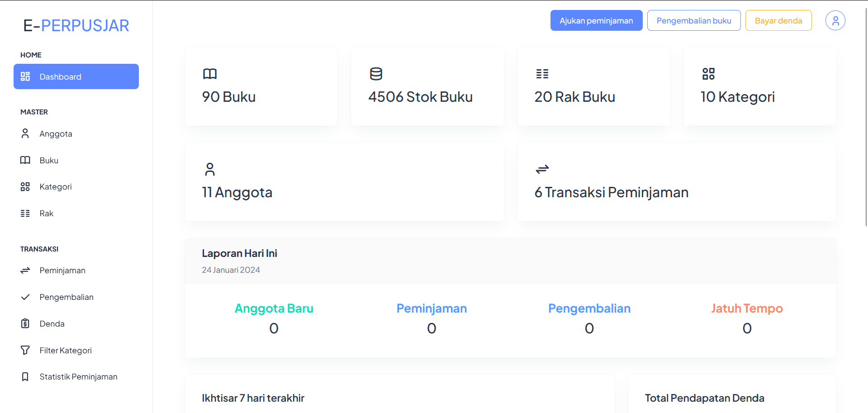Image resolution: width=868 pixels, height=413 pixels.
Task: Click the Pengembalian buku button
Action: (693, 20)
